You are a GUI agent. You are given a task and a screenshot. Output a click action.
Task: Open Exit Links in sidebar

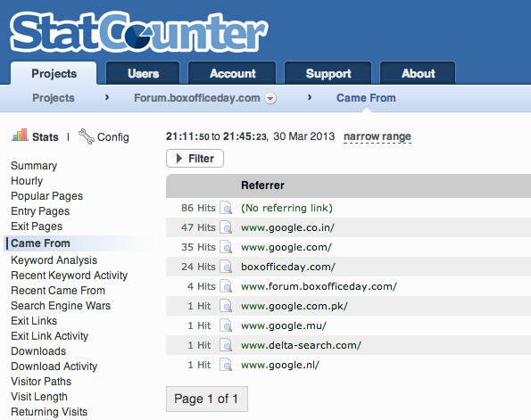coord(34,320)
